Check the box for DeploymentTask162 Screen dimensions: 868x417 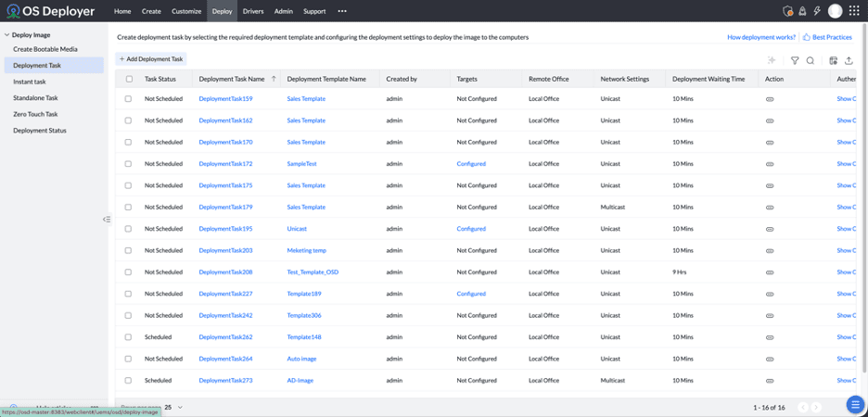click(x=128, y=120)
